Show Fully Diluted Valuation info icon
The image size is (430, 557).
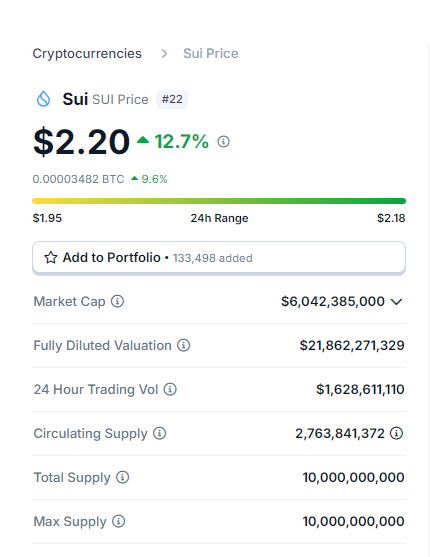[x=183, y=345]
